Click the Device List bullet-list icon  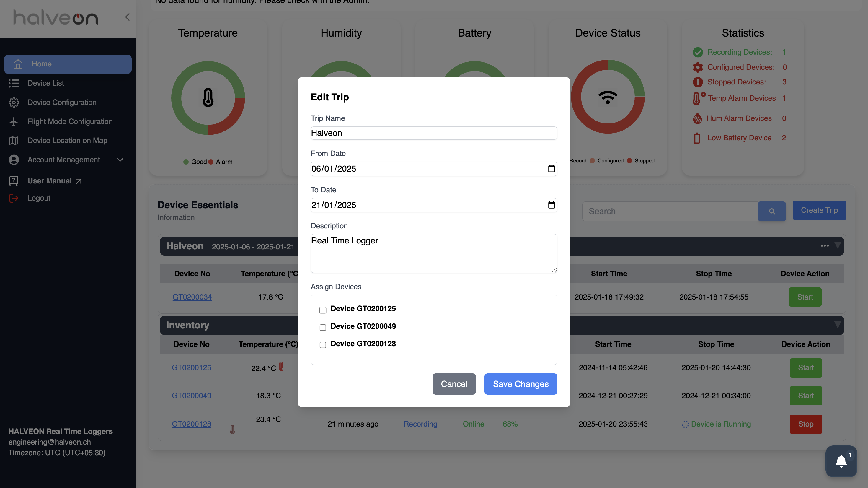click(14, 83)
